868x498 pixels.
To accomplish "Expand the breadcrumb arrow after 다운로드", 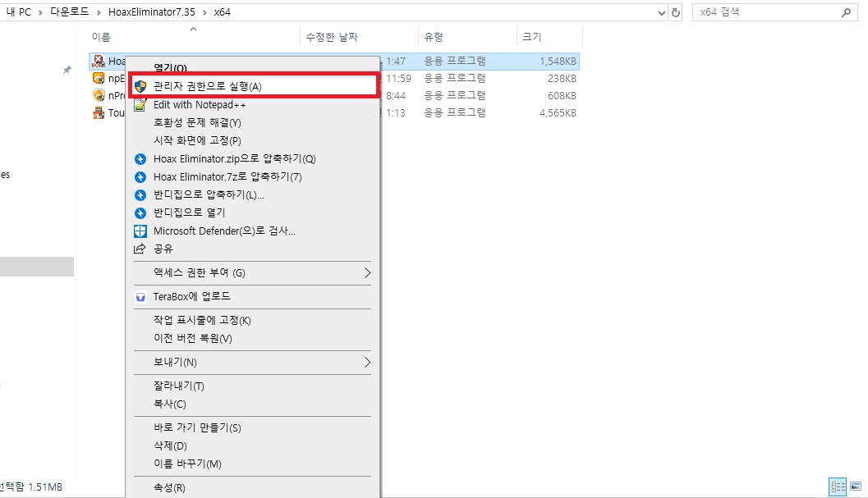I will [x=99, y=12].
